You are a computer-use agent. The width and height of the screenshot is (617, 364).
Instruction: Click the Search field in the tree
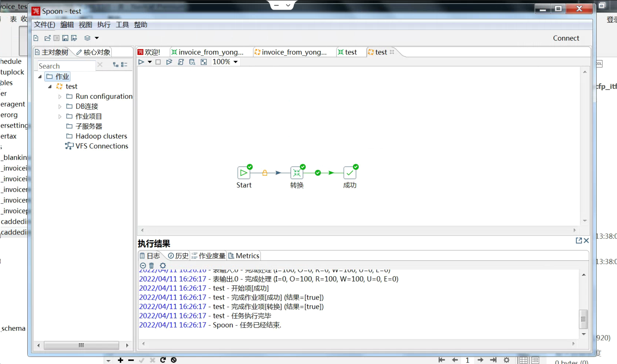67,66
